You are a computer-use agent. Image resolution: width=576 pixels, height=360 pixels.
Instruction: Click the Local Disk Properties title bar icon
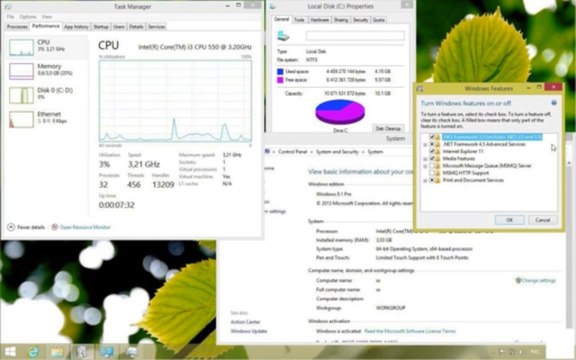[273, 6]
